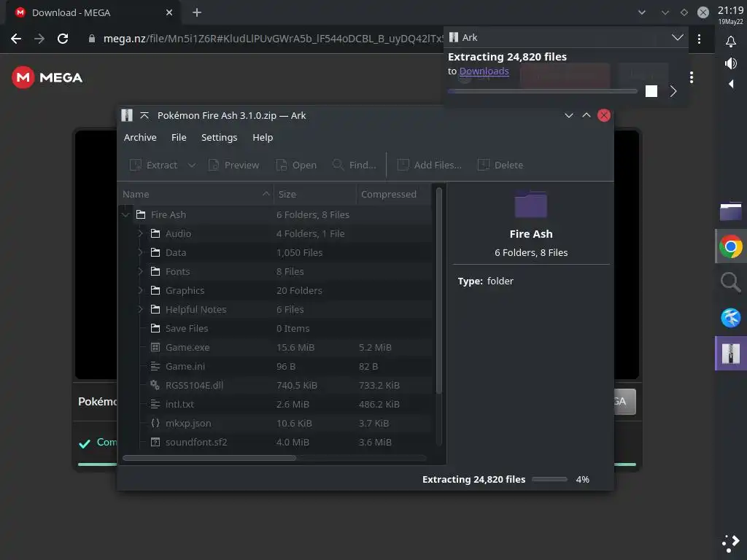747x560 pixels.
Task: Click the Add Files toolbar button
Action: pyautogui.click(x=429, y=165)
